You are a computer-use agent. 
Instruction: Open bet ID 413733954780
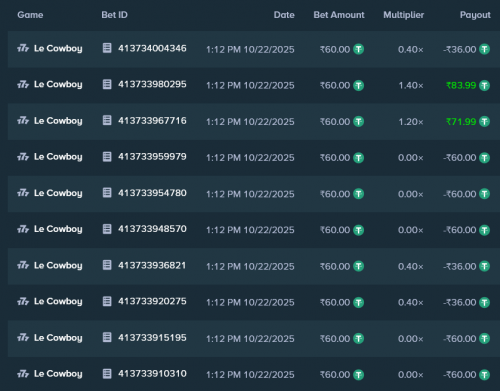click(152, 193)
